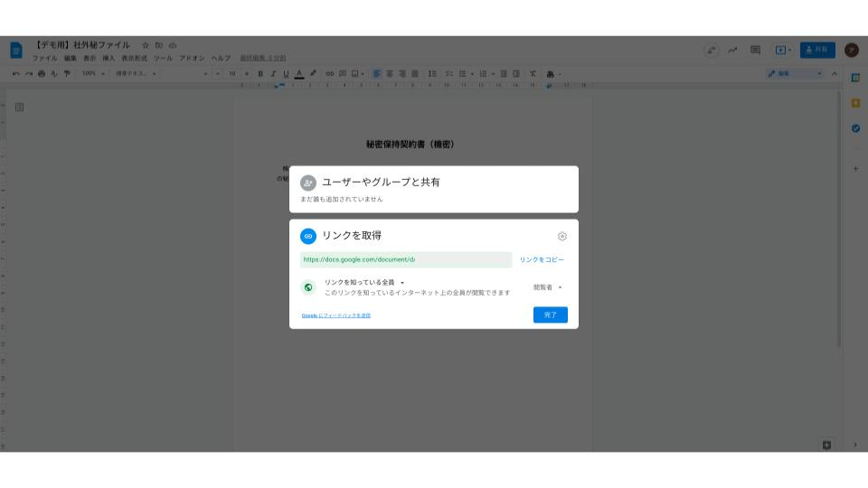The width and height of the screenshot is (868, 488).
Task: Click the cloud save status icon
Action: 173,45
